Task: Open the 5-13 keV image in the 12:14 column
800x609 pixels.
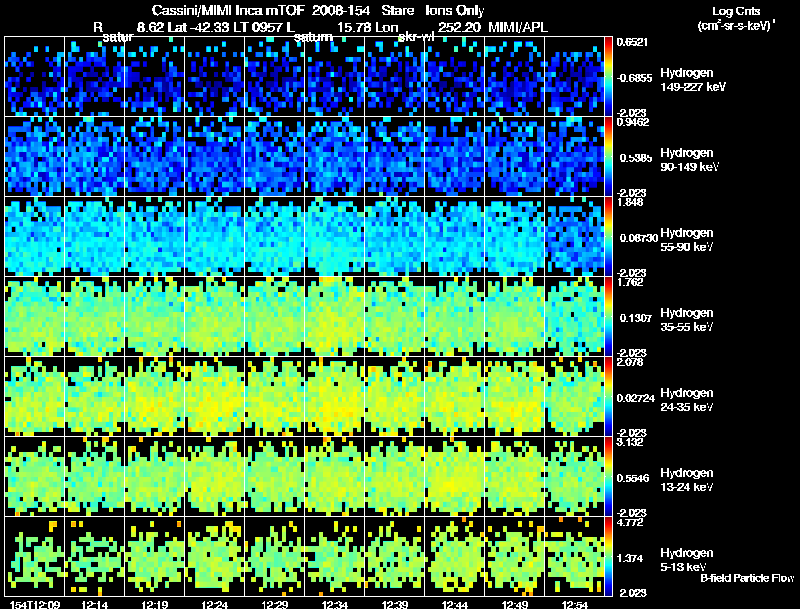Action: 94,556
